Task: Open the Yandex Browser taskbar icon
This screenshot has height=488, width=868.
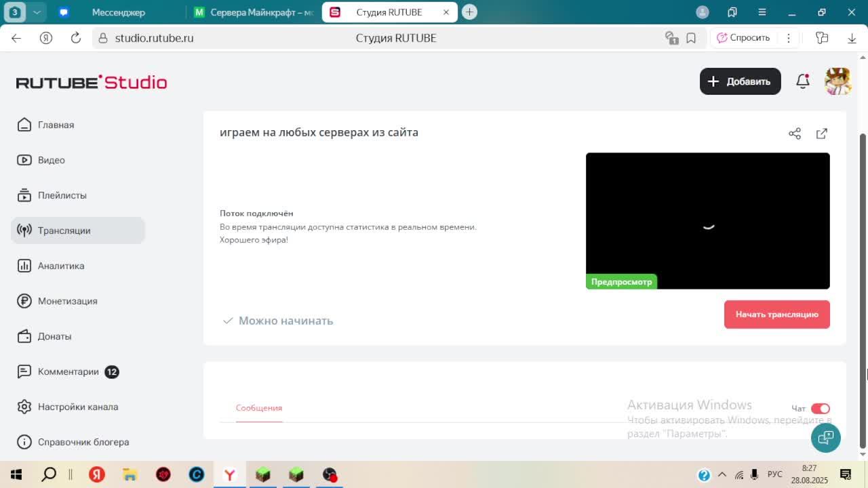Action: click(x=229, y=474)
